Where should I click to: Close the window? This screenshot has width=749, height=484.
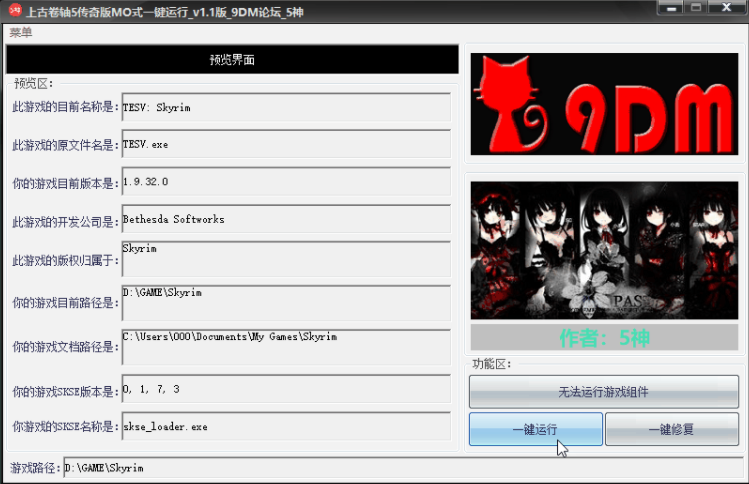pyautogui.click(x=727, y=8)
